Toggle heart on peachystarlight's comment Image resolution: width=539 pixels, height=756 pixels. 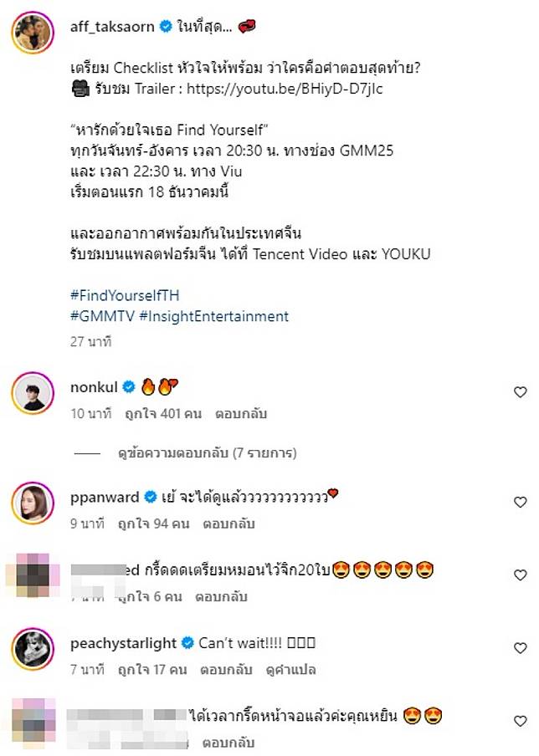click(x=520, y=649)
